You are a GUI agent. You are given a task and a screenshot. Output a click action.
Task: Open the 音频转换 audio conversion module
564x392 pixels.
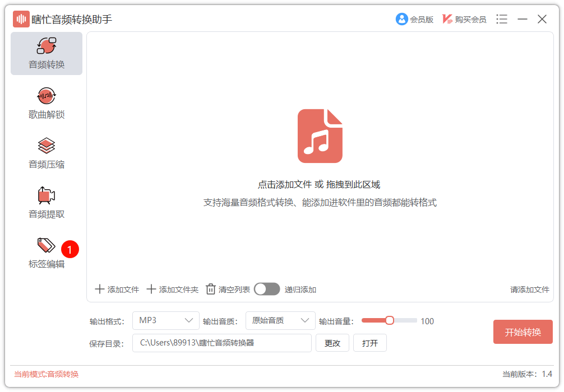(x=47, y=54)
